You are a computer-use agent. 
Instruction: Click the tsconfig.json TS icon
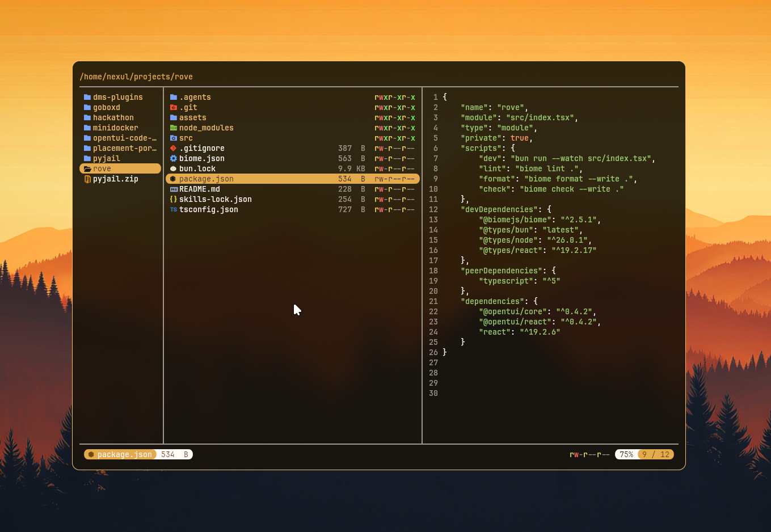click(x=174, y=209)
